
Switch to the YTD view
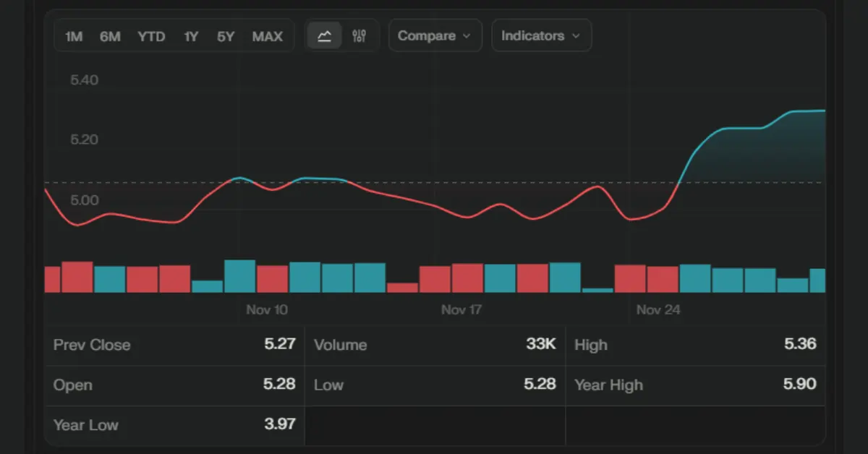[x=151, y=36]
